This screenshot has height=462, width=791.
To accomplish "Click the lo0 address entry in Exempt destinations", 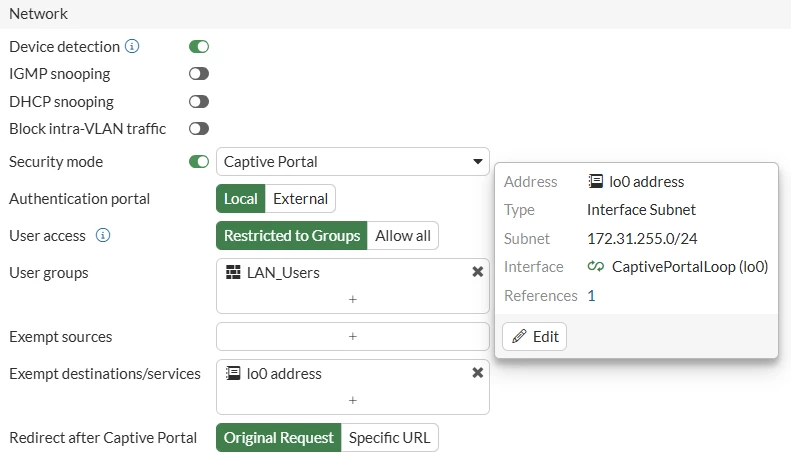I will 284,374.
